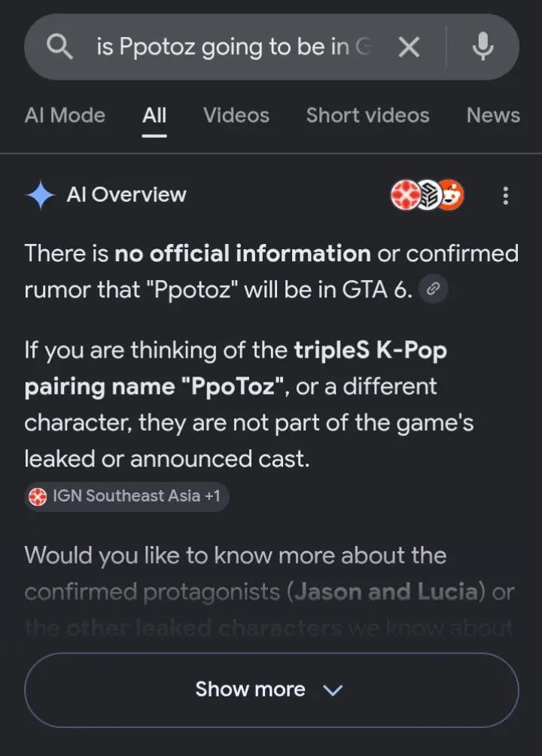This screenshot has height=756, width=542.
Task: Open AI Overview three-dot options menu
Action: click(505, 195)
